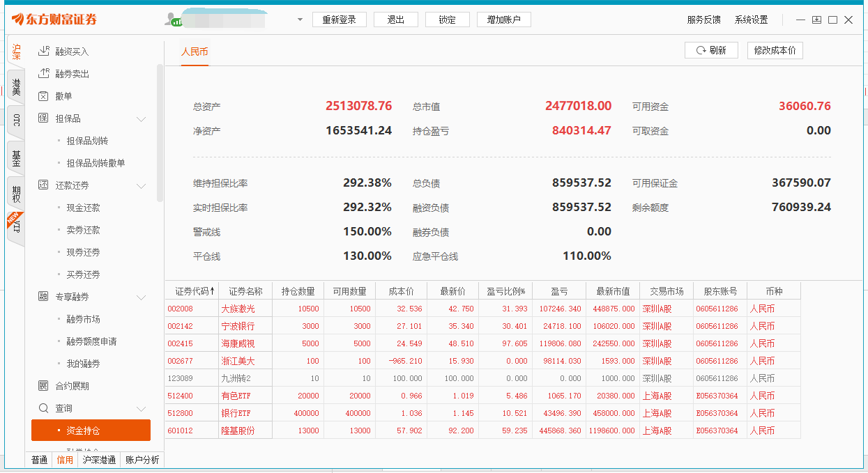868x473 pixels.
Task: Select 现券还券 in the sidebar
Action: tap(83, 252)
